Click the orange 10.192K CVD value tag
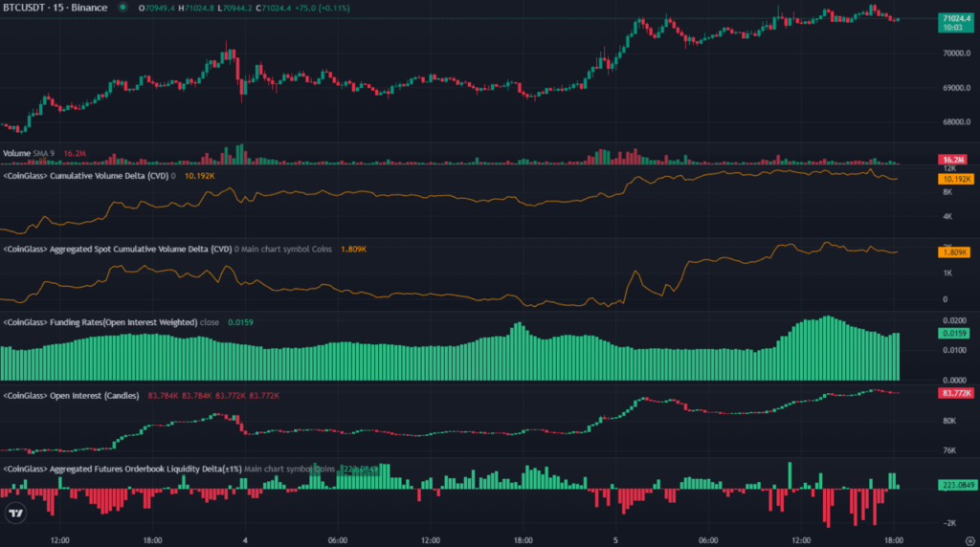Screen dimensions: 980x547 point(956,179)
